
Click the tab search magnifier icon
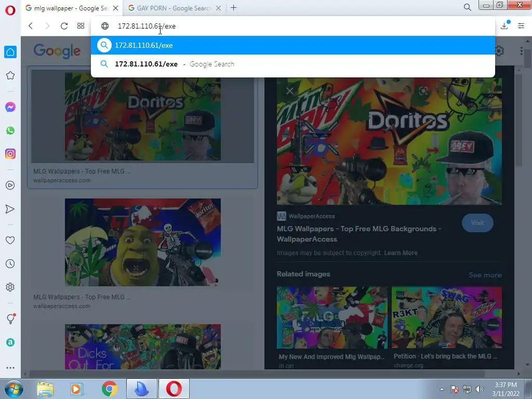coord(467,7)
